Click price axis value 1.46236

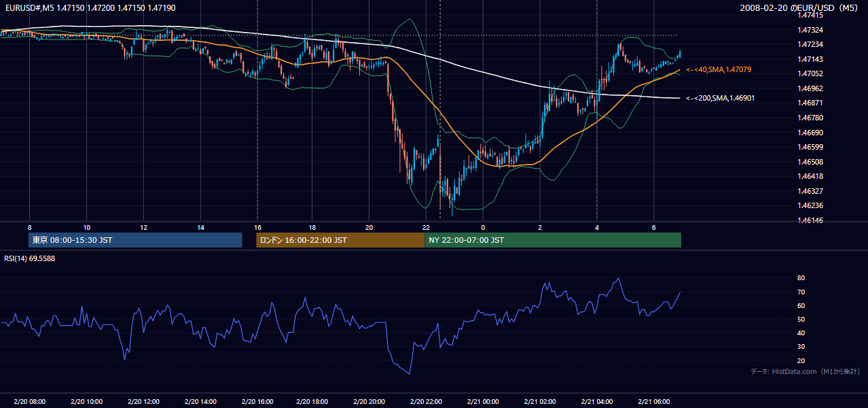pos(811,205)
